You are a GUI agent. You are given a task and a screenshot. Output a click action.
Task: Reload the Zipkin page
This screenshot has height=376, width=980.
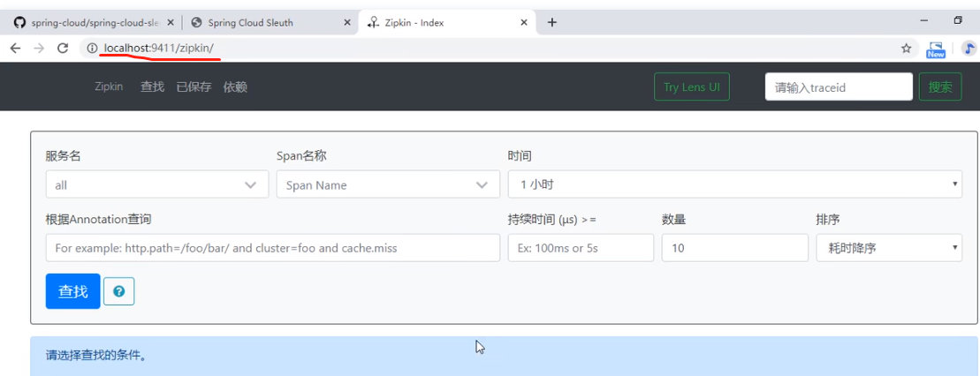coord(63,48)
